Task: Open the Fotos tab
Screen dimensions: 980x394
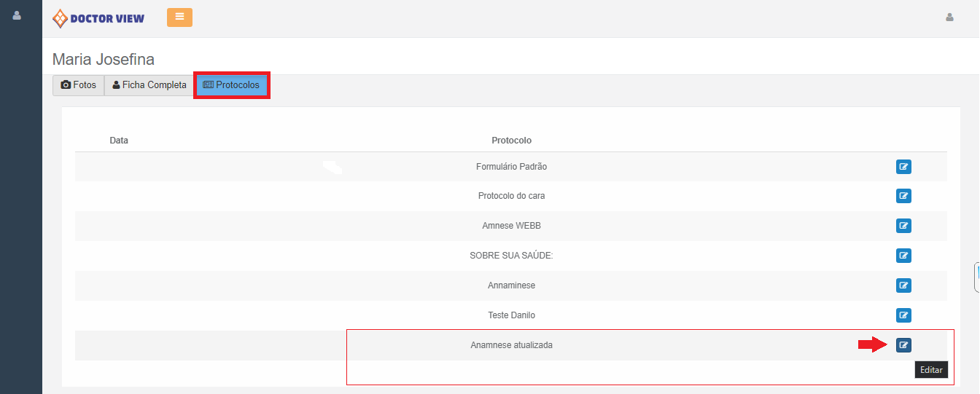Action: point(79,85)
